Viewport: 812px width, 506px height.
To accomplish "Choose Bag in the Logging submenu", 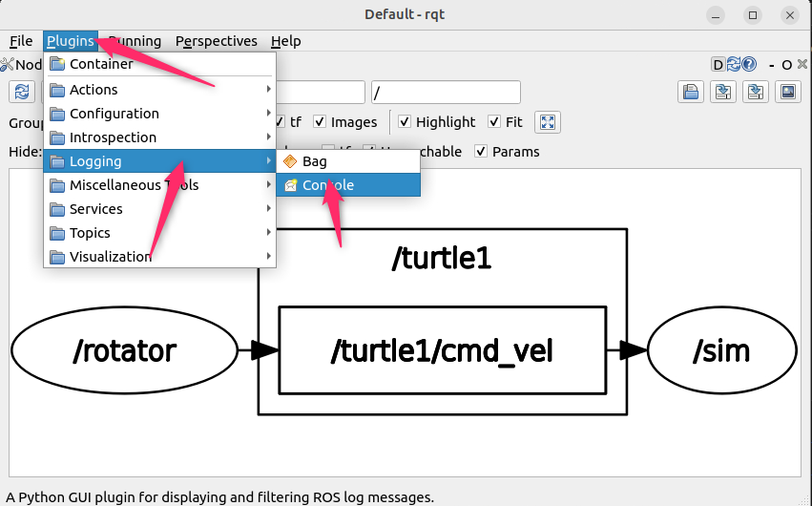I will 315,161.
